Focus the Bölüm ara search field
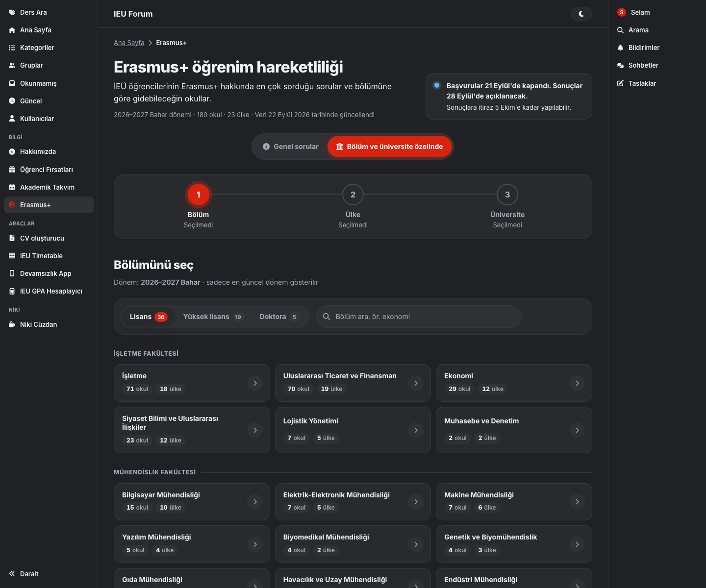Viewport: 706px width, 588px height. point(419,317)
